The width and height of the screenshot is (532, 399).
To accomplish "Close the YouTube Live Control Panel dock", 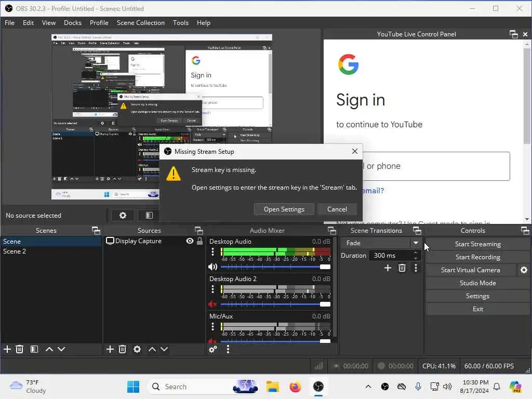I will tap(525, 34).
